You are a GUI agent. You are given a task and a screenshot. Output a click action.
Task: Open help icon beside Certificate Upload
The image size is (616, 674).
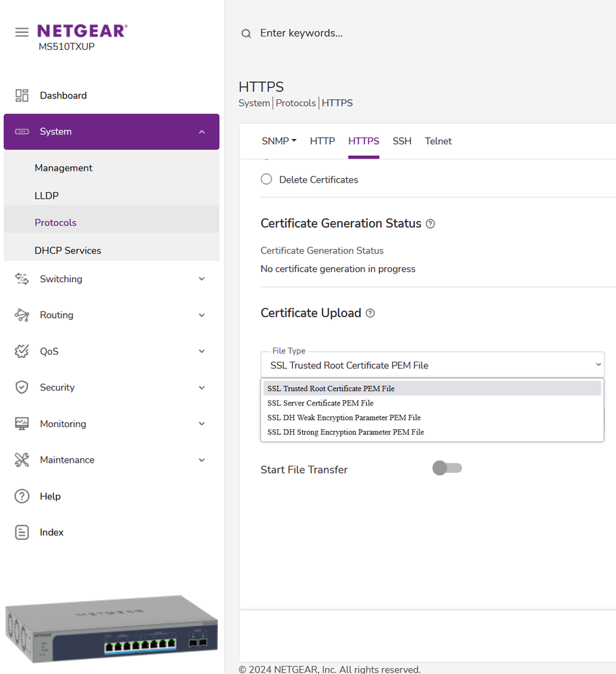[x=370, y=314]
